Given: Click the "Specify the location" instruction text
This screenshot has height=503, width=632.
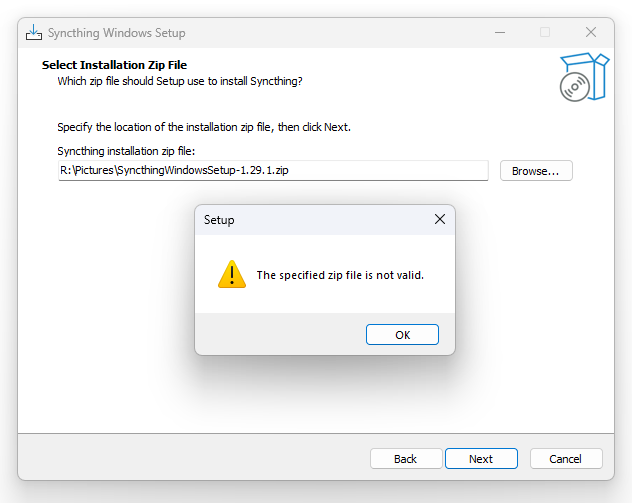Looking at the screenshot, I should pos(204,127).
